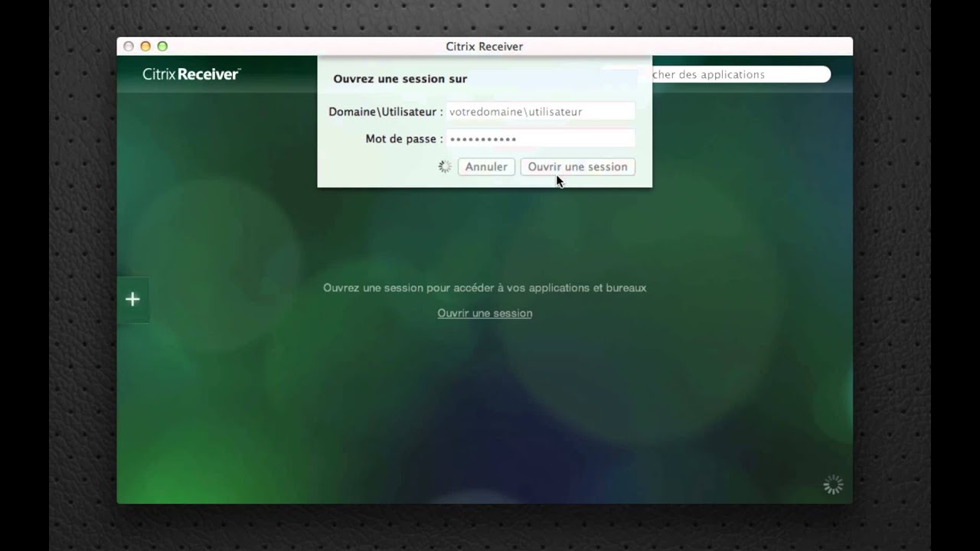Image resolution: width=980 pixels, height=551 pixels.
Task: Click the applications search field
Action: pos(740,74)
